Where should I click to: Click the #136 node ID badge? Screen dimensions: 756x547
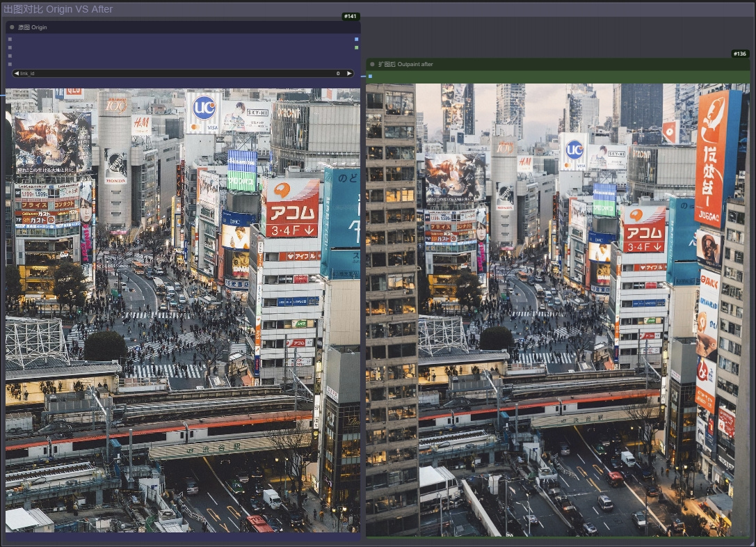(739, 54)
